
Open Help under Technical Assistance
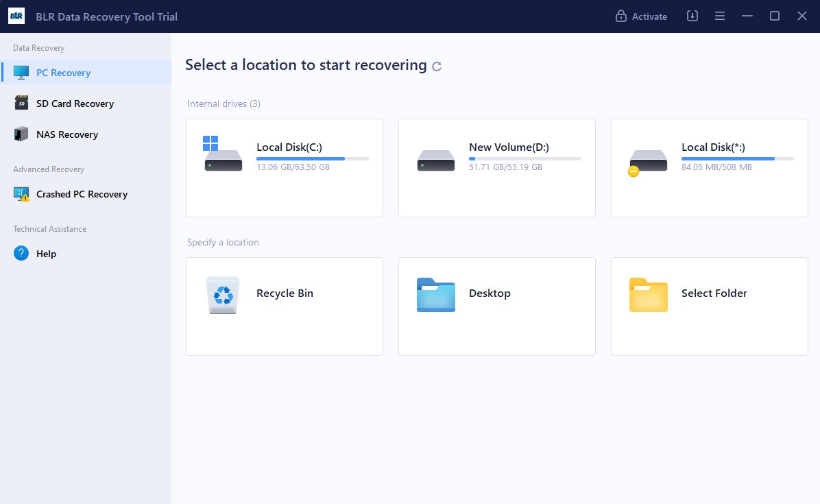pyautogui.click(x=86, y=254)
